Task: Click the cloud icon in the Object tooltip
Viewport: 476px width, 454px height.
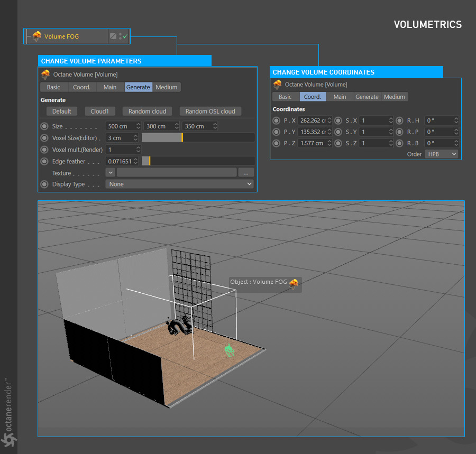Action: pyautogui.click(x=294, y=284)
